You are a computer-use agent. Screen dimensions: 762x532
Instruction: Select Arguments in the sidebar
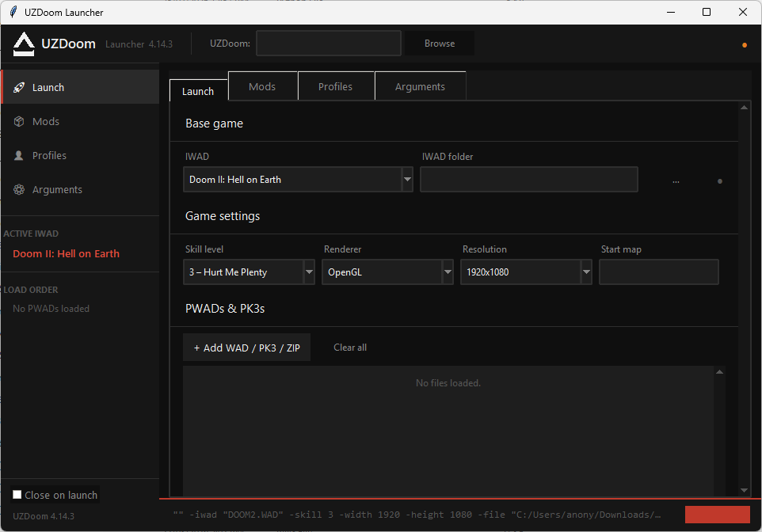pyautogui.click(x=80, y=189)
